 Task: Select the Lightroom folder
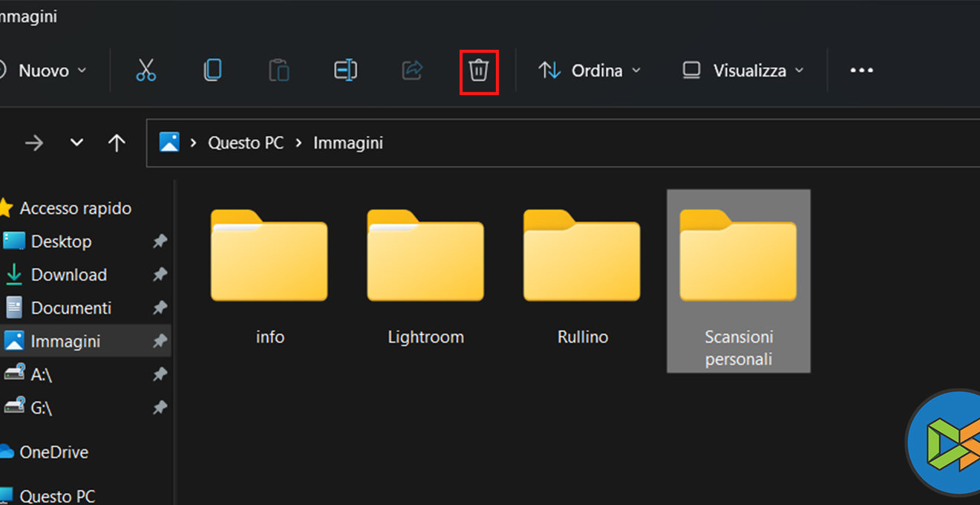[x=425, y=278]
